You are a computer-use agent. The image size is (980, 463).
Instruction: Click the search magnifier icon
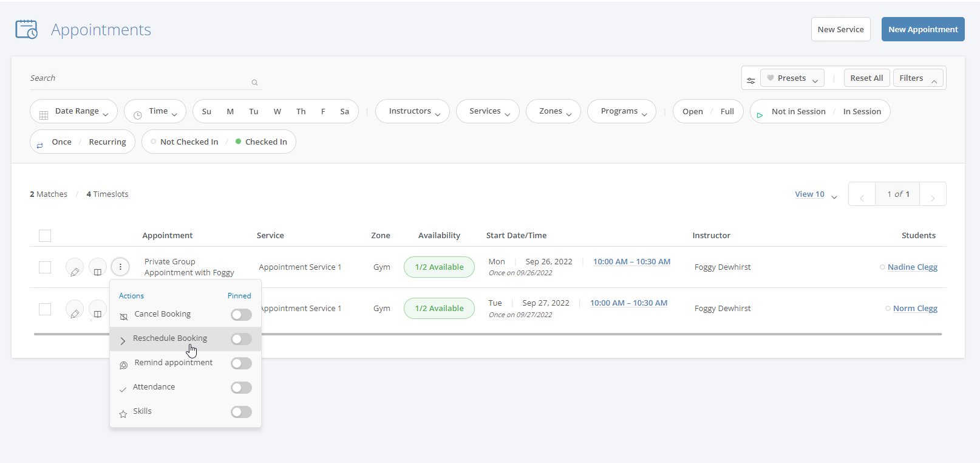tap(254, 83)
